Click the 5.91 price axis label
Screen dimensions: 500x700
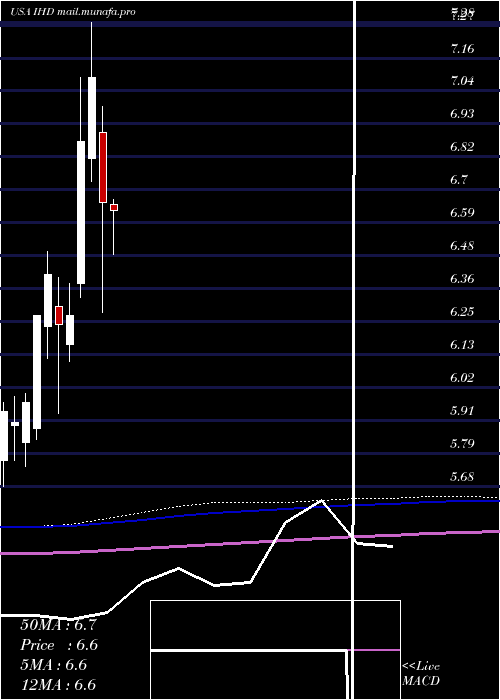[x=462, y=410]
